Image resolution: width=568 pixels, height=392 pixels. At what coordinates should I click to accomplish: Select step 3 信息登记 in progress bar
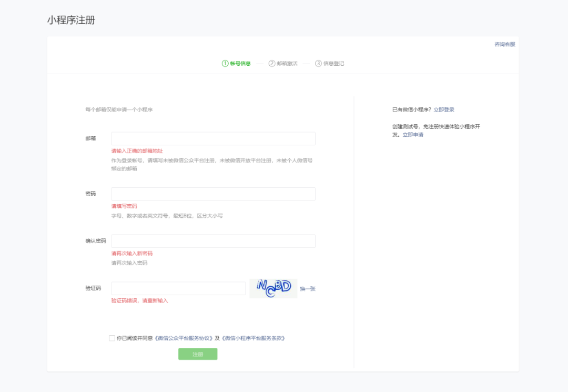(x=330, y=64)
